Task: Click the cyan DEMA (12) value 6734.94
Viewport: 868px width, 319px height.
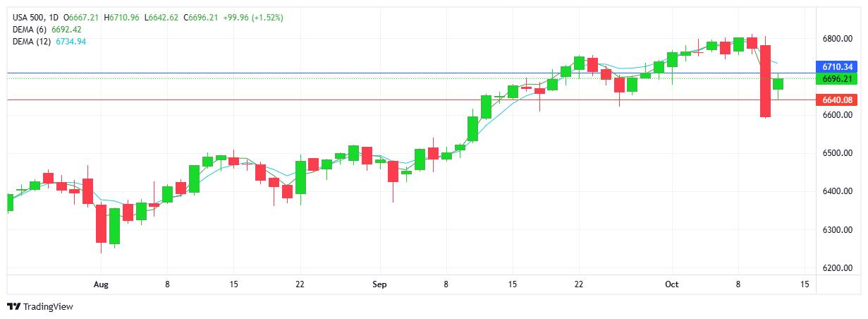Action: click(71, 42)
